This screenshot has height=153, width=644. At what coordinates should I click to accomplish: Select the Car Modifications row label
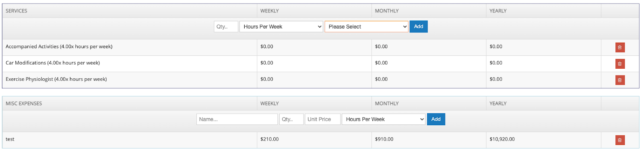(x=53, y=63)
